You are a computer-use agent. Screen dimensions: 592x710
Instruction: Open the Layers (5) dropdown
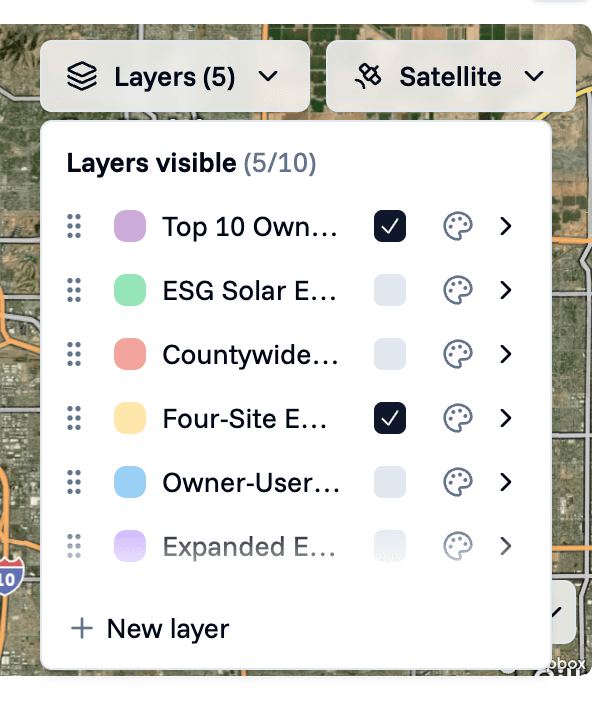[x=175, y=76]
